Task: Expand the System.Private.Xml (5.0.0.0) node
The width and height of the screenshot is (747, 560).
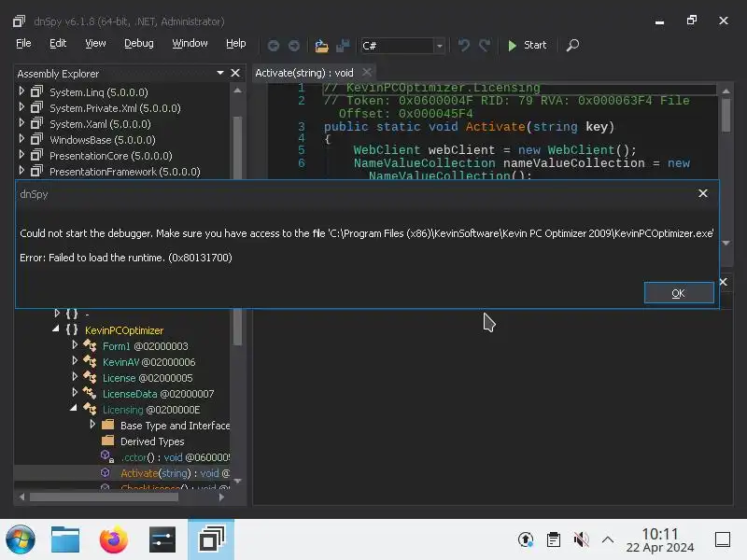Action: point(21,106)
